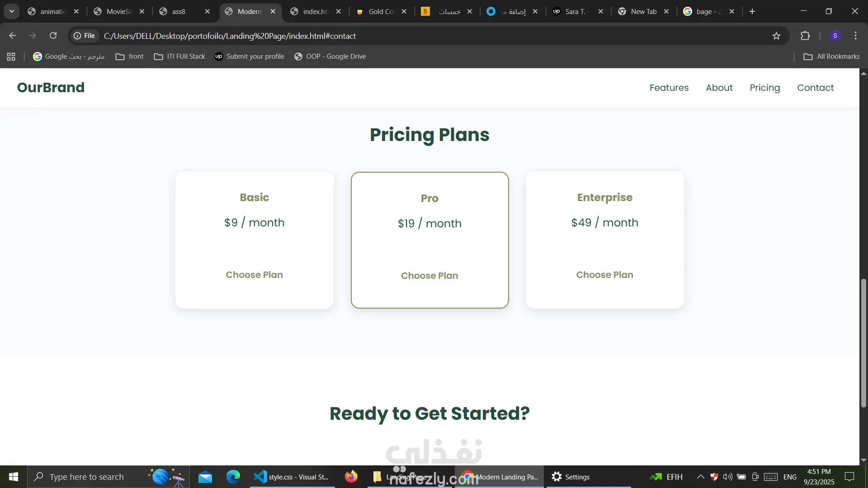Choose Plan on the Enterprise card

[x=604, y=275]
